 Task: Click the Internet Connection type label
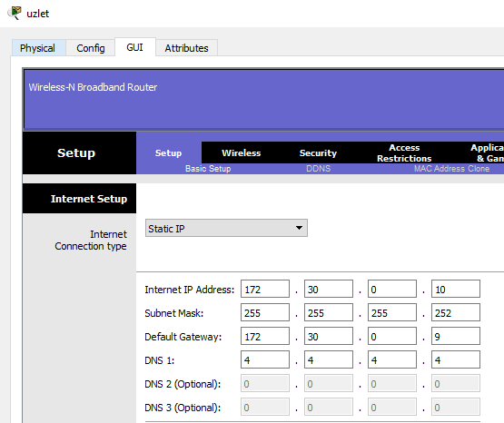(91, 241)
